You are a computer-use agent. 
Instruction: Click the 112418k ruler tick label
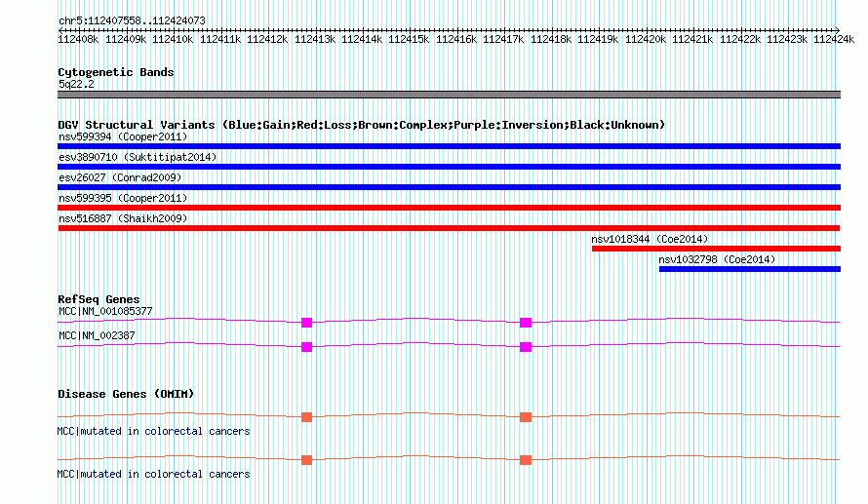[551, 39]
